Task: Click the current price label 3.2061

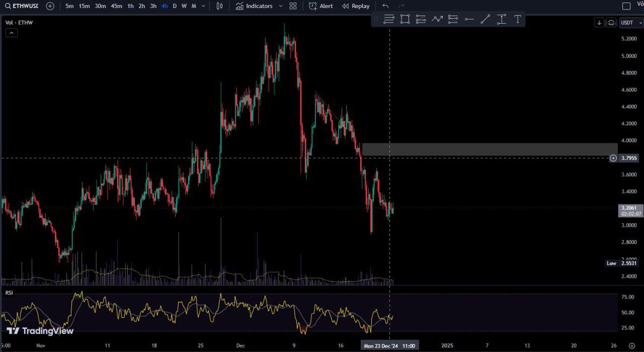Action: (x=630, y=210)
